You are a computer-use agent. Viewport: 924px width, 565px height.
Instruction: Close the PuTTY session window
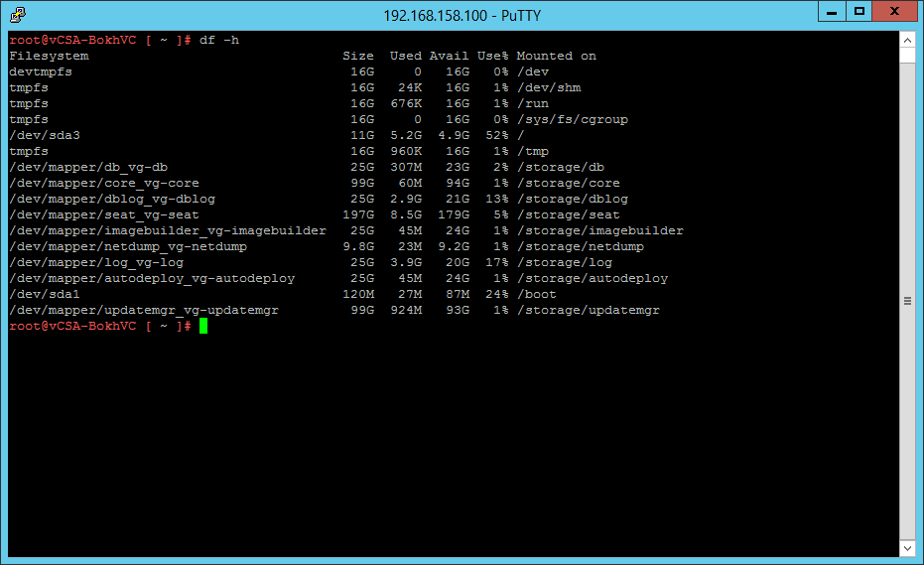(x=895, y=12)
